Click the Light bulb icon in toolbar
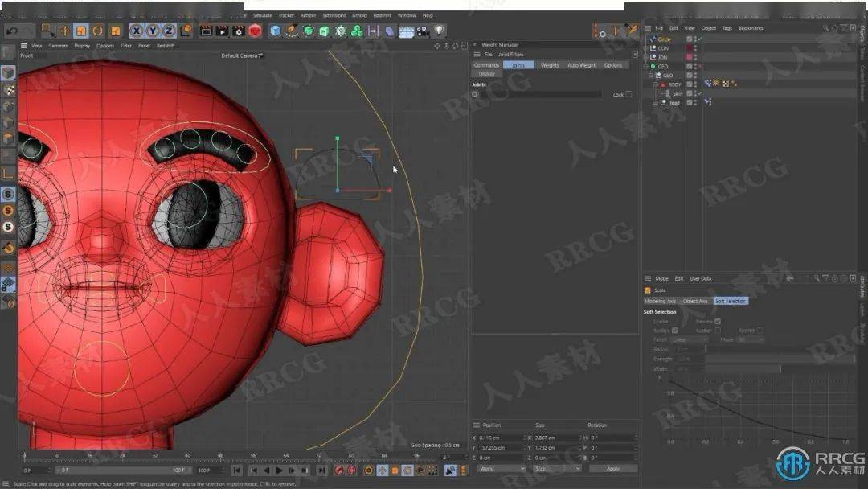 point(440,31)
